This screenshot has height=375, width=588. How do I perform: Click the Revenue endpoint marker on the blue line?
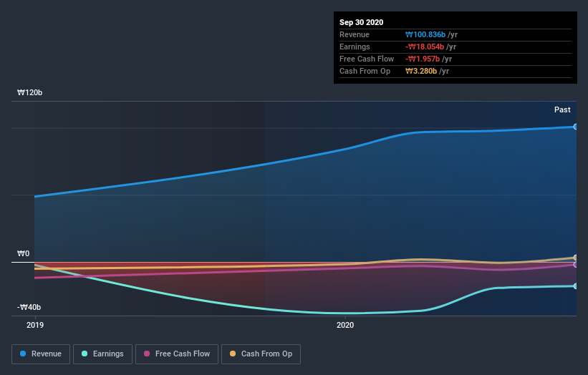pyautogui.click(x=575, y=127)
